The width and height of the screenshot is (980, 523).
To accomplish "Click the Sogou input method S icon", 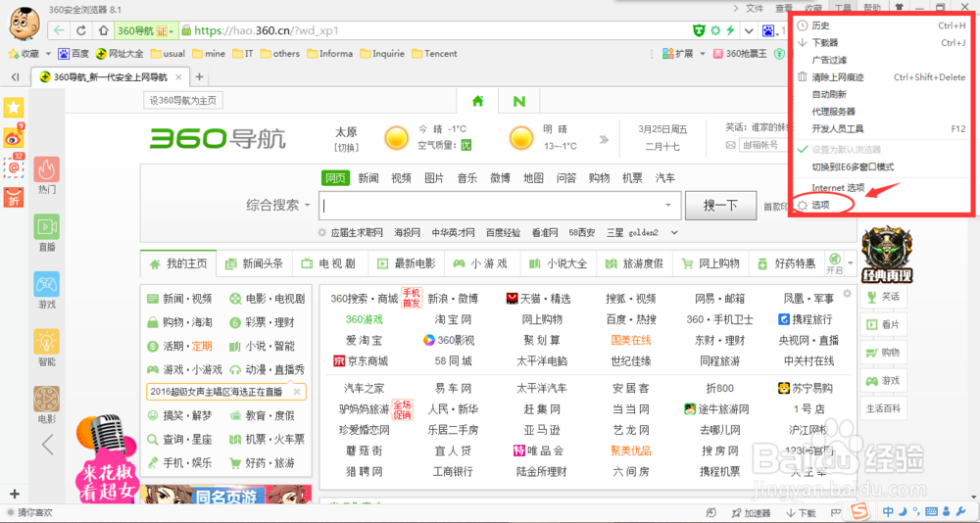I will pos(862,511).
